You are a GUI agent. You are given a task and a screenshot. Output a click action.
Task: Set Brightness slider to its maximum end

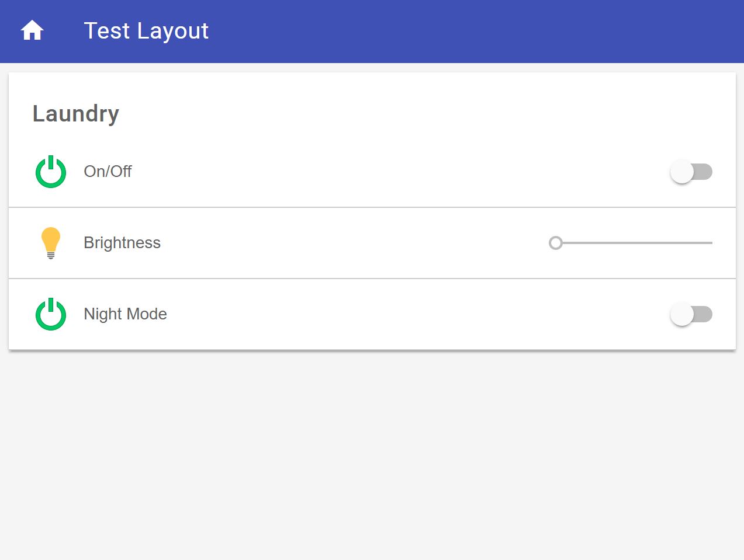[711, 243]
